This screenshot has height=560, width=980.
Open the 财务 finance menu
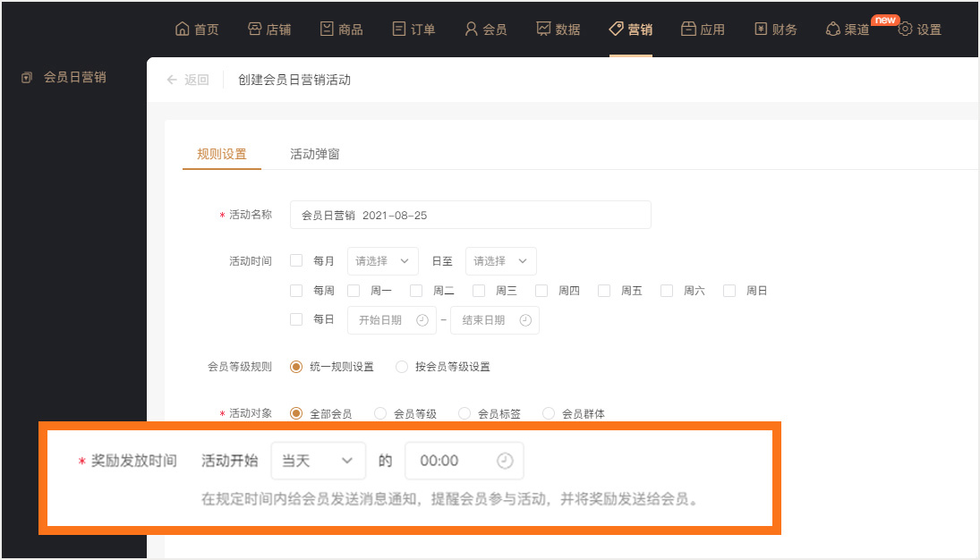[775, 29]
